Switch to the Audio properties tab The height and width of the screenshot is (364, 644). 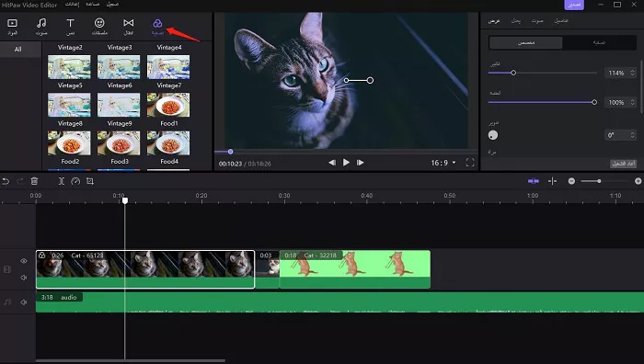(x=537, y=21)
